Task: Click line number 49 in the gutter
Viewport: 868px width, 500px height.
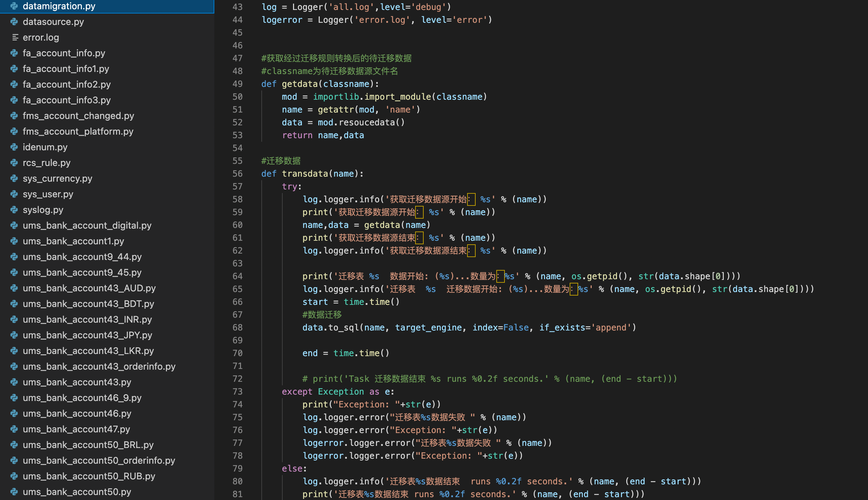Action: (237, 84)
